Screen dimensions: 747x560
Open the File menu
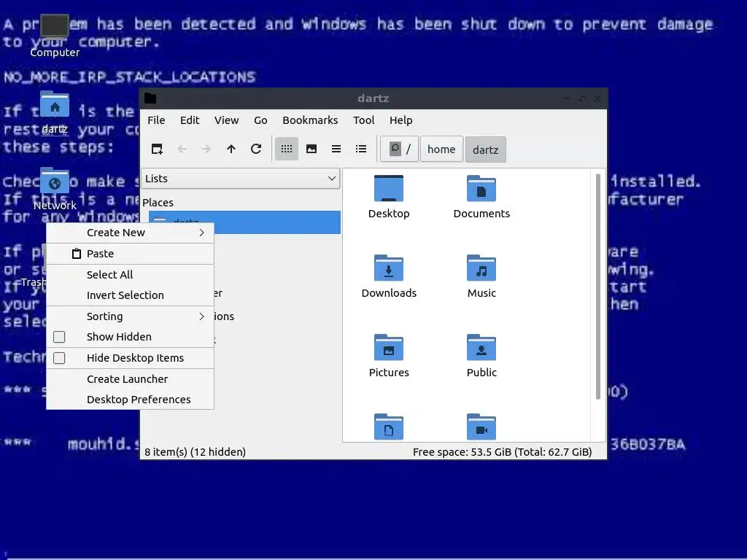156,120
